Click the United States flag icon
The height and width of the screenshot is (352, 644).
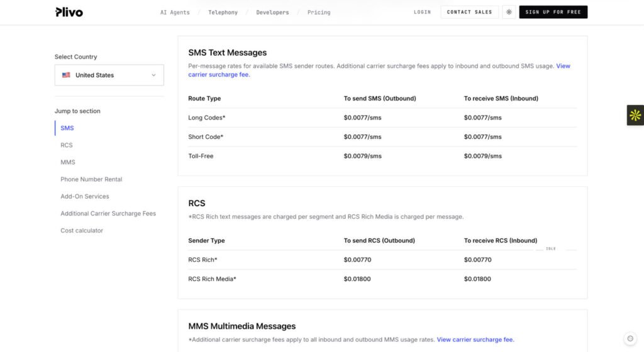coord(66,75)
